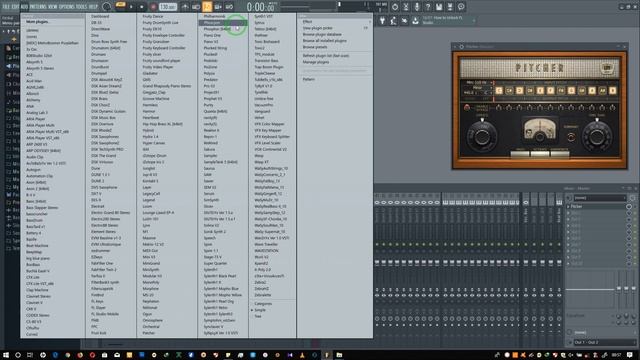Open the Pitcher window options arrow
The width and height of the screenshot is (640, 360).
[456, 47]
